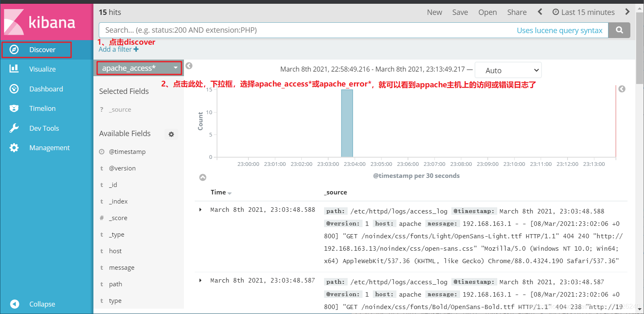
Task: Open Available Fields settings gear
Action: 171,134
